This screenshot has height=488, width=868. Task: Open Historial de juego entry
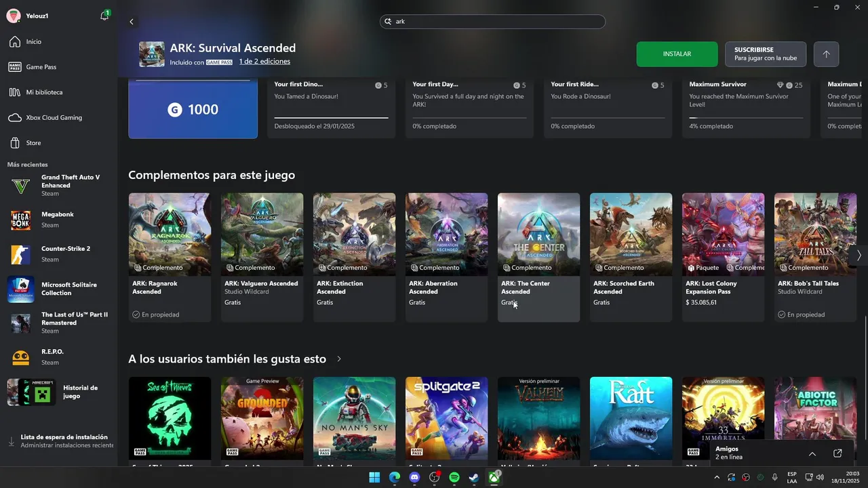pyautogui.click(x=59, y=392)
